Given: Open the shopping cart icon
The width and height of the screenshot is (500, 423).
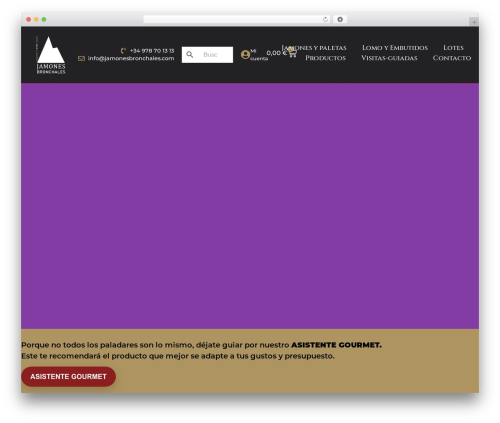Looking at the screenshot, I should tap(292, 52).
